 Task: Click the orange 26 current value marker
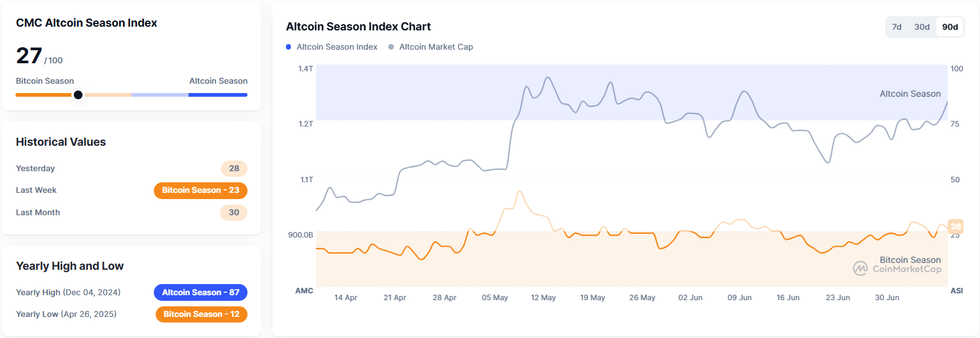[x=955, y=226]
